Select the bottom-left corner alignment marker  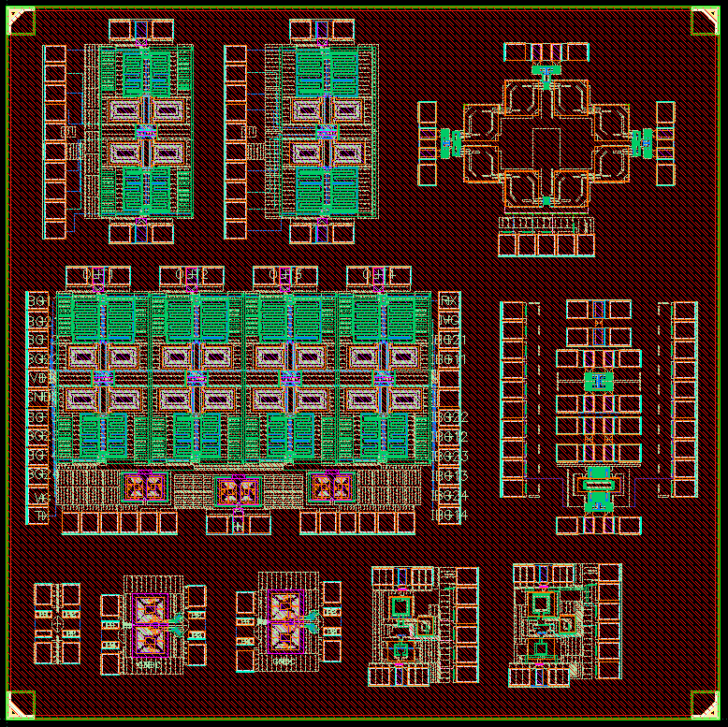[x=21, y=704]
